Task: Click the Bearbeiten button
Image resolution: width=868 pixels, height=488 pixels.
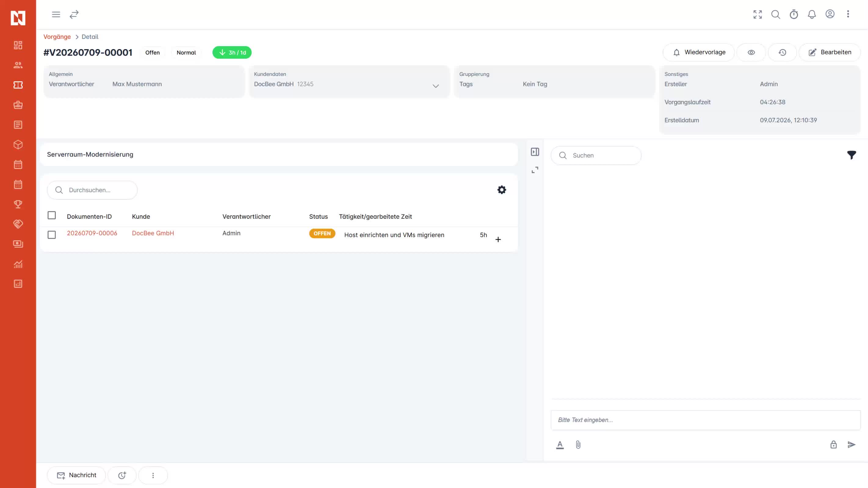Action: point(830,52)
